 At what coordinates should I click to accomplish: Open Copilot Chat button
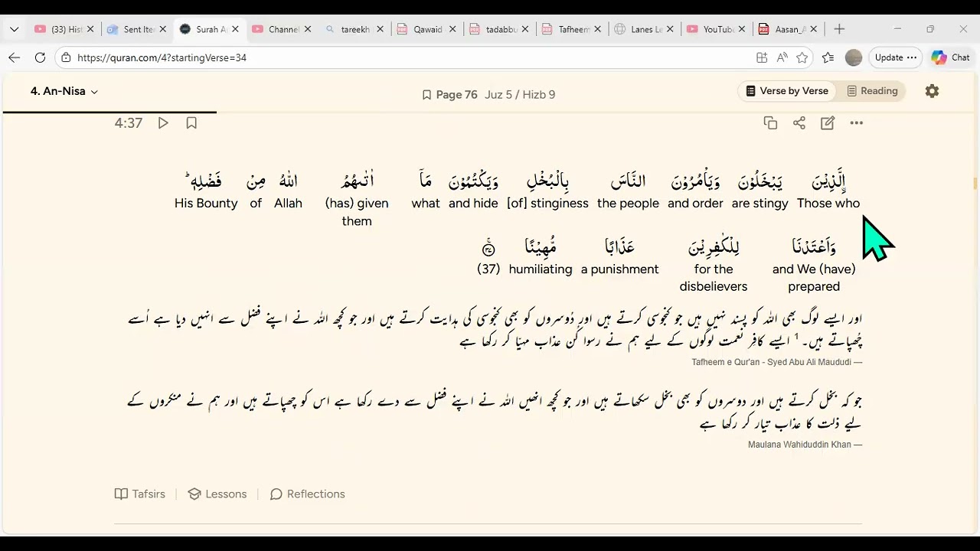(x=951, y=57)
